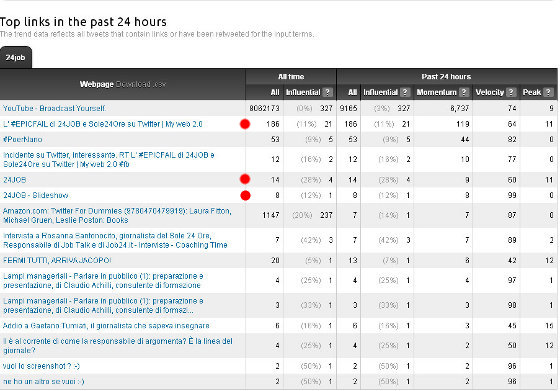Open the Peak column help icon

tap(548, 92)
